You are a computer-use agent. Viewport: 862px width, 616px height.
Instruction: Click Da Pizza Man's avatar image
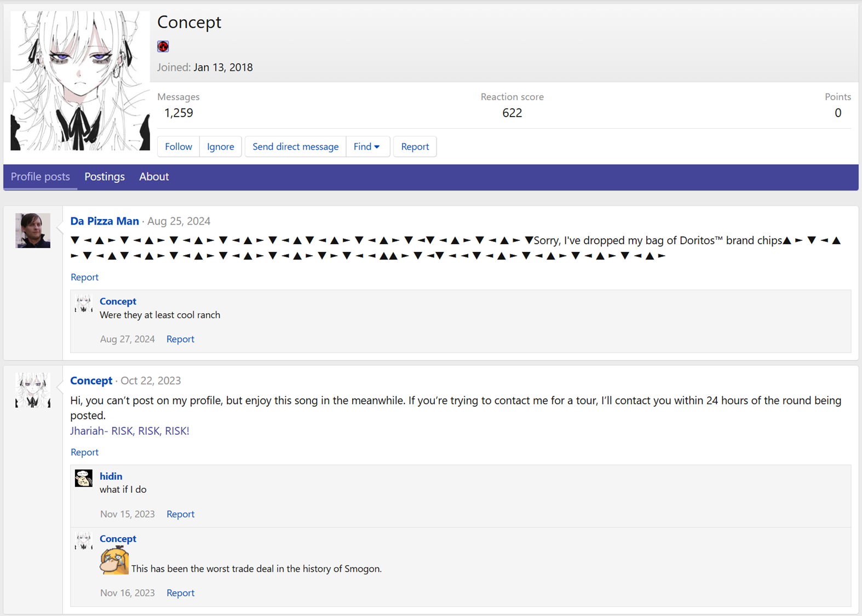pos(33,231)
